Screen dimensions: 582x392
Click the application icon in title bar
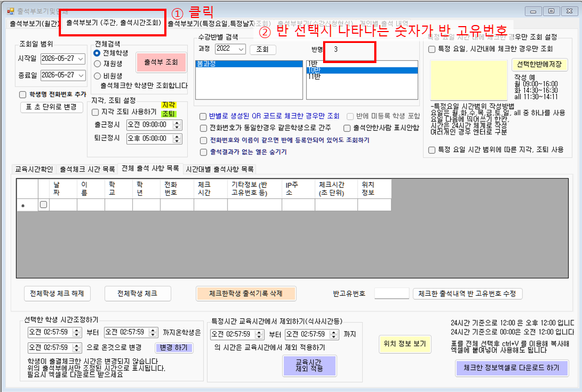click(10, 11)
